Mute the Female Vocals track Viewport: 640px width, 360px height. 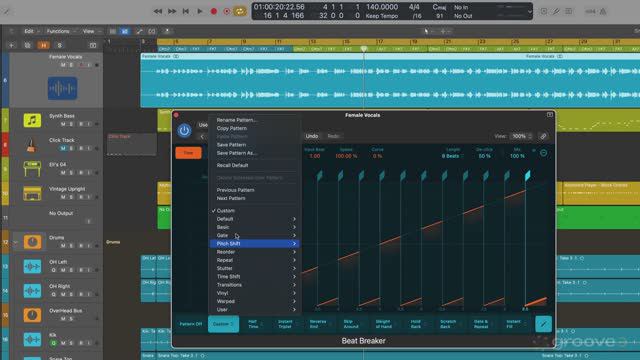pos(63,65)
